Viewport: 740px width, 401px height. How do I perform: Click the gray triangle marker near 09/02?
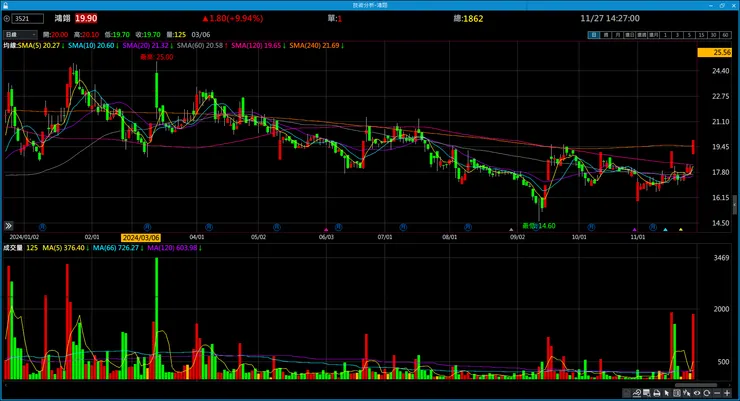[x=511, y=230]
